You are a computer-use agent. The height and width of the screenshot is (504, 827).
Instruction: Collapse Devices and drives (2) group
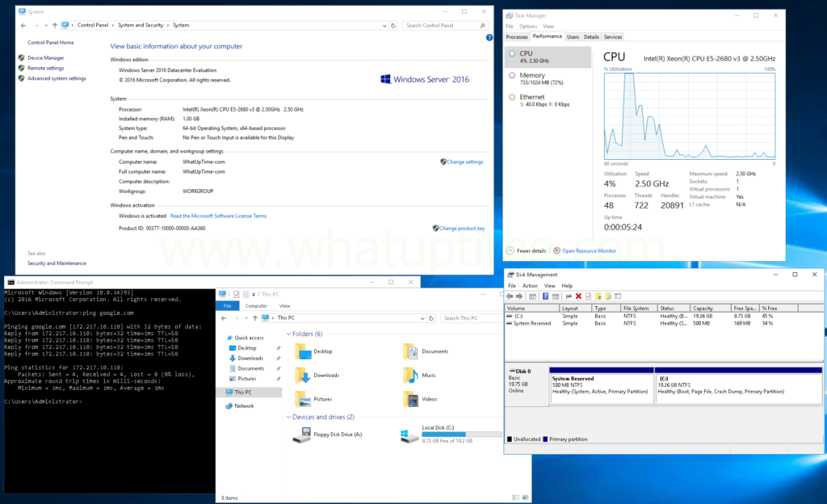pyautogui.click(x=288, y=417)
